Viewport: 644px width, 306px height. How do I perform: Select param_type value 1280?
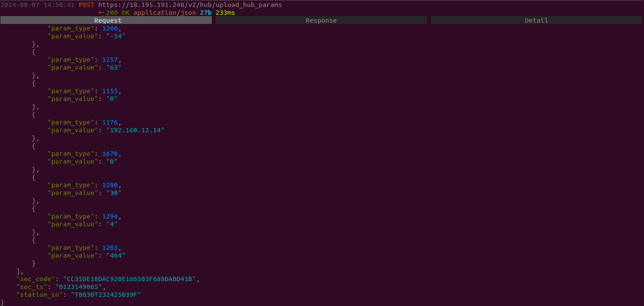coord(110,185)
